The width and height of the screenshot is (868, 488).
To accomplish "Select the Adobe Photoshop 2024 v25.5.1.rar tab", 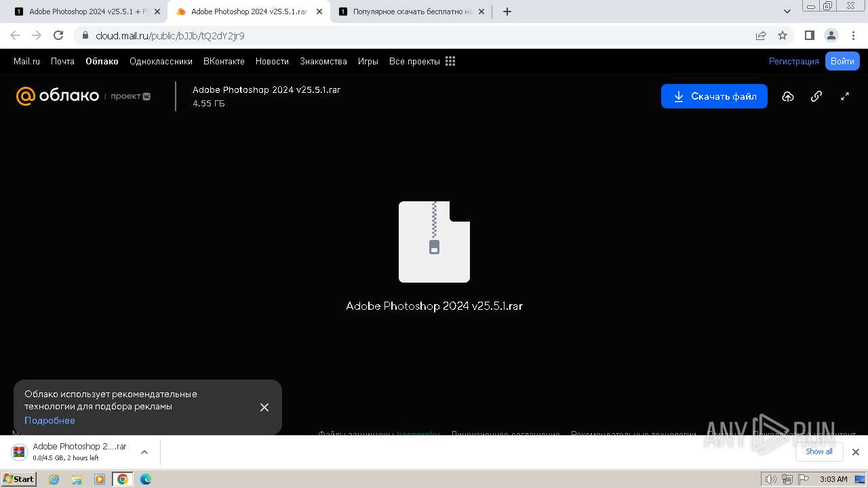I will click(x=249, y=12).
